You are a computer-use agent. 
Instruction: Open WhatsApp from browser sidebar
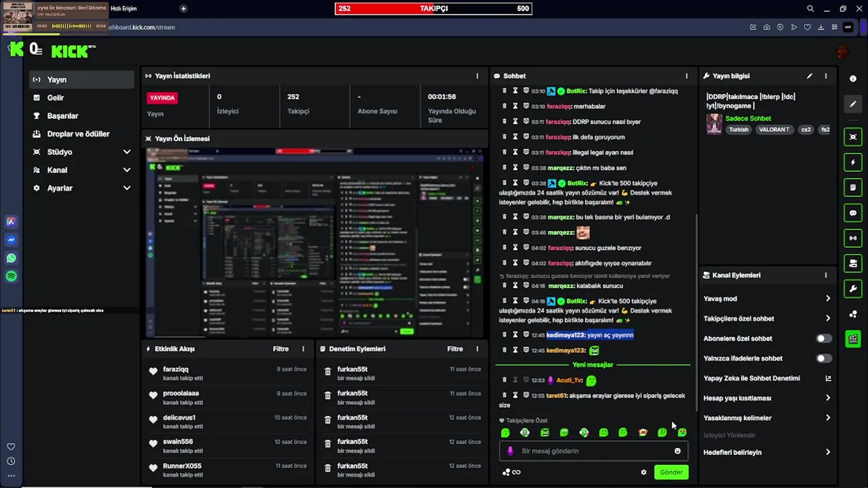[x=12, y=258]
